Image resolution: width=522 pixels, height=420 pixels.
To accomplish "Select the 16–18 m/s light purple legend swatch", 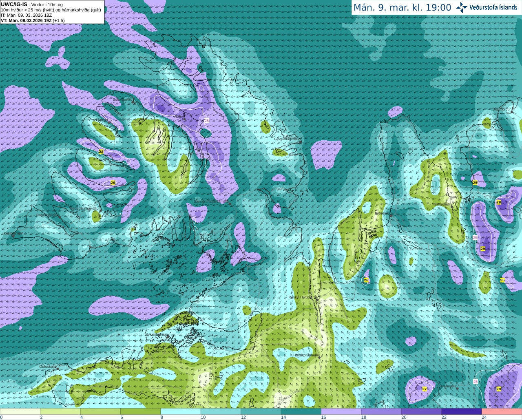I will pos(341,411).
